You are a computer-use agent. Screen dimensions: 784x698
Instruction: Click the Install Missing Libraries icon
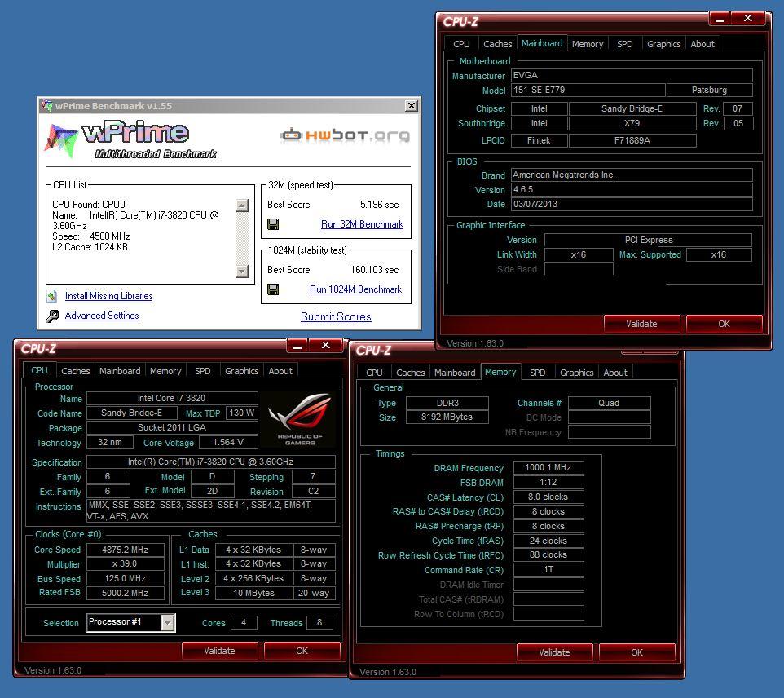coord(52,296)
